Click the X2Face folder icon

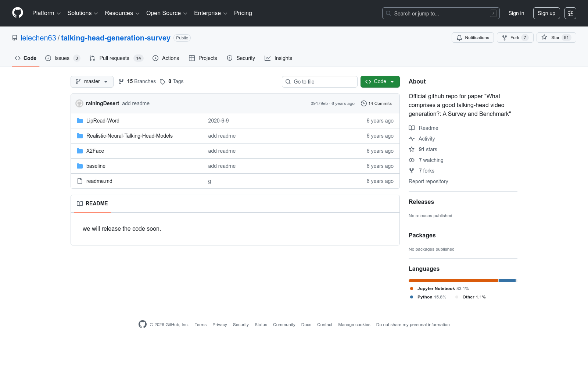(80, 151)
